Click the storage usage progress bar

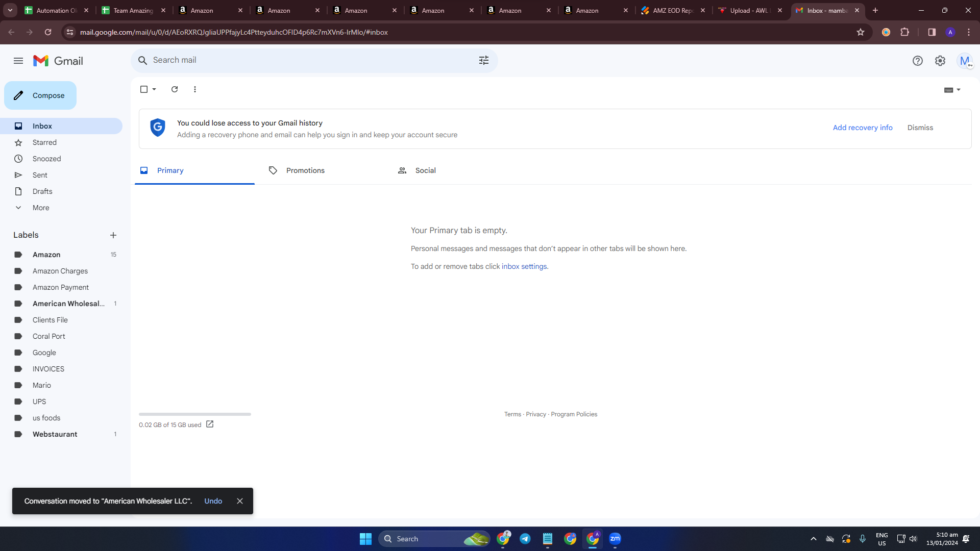pyautogui.click(x=195, y=414)
